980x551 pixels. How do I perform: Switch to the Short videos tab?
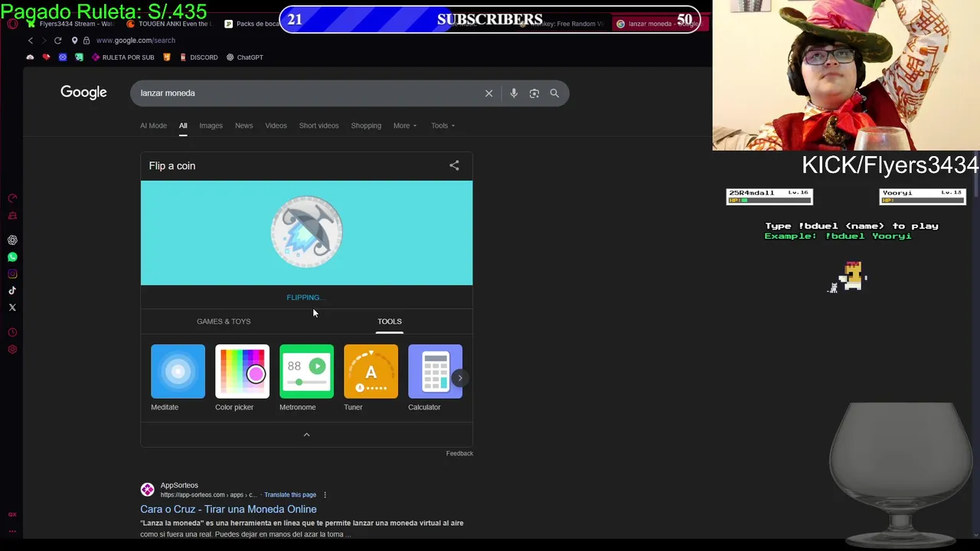(x=318, y=126)
